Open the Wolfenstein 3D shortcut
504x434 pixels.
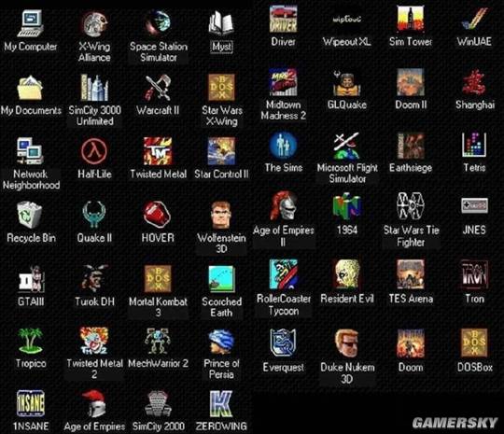click(x=221, y=215)
